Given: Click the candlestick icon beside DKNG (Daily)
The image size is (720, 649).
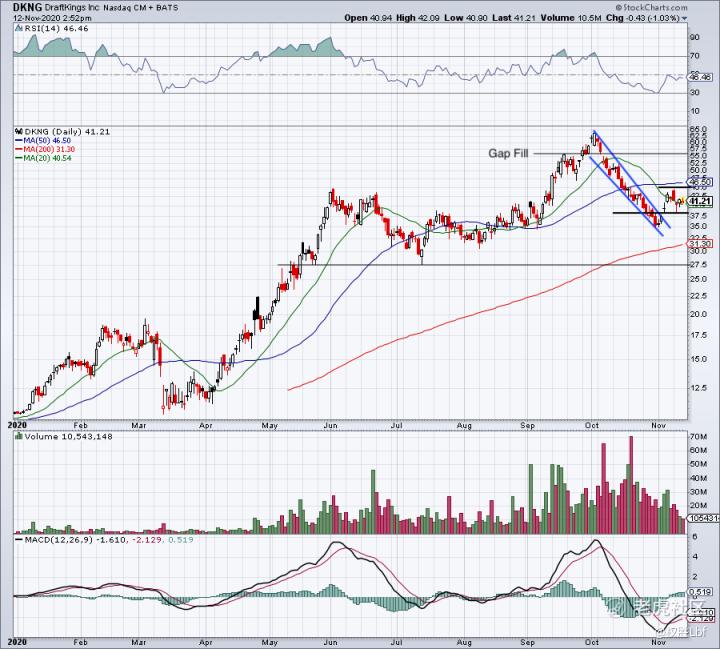Looking at the screenshot, I should 18,132.
